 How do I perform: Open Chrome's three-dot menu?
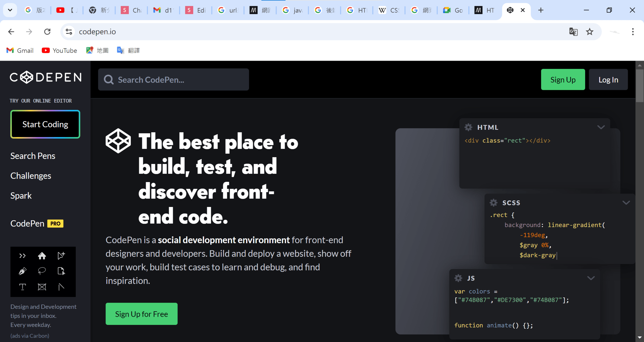point(633,32)
